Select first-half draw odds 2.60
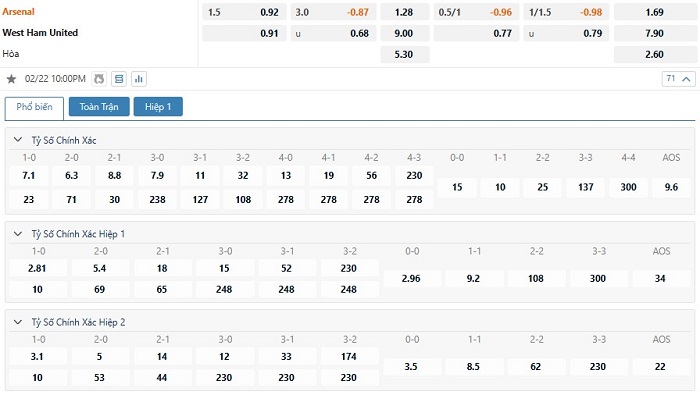Screen dimensions: 700x395 654,54
